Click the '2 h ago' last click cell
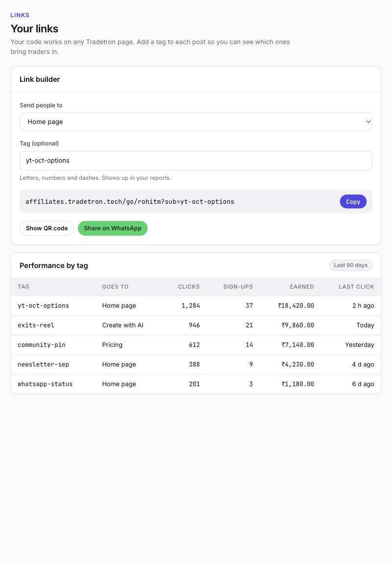Screen dimensions: 392x564 [363, 305]
